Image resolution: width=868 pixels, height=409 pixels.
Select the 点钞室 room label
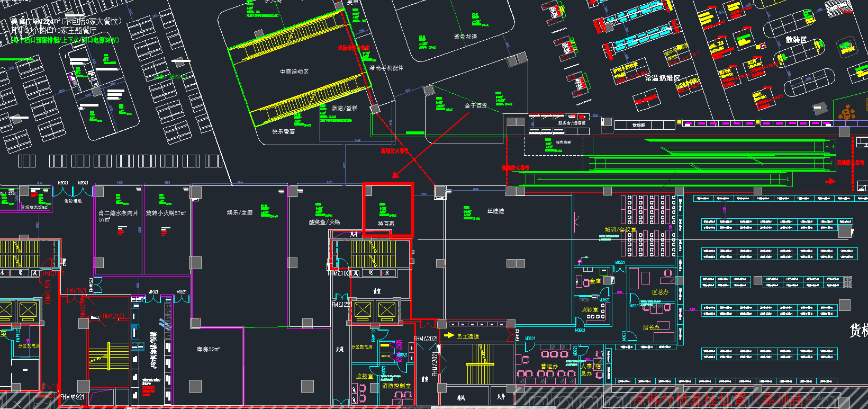point(590,309)
